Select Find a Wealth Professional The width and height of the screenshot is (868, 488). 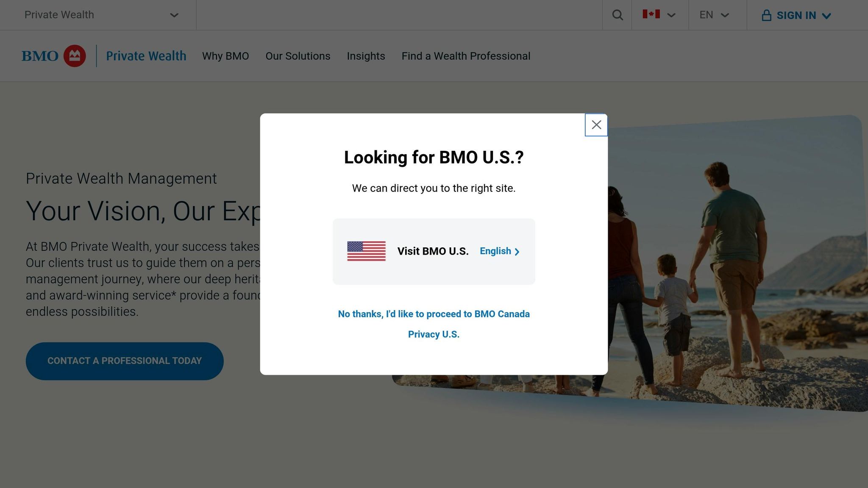point(466,56)
